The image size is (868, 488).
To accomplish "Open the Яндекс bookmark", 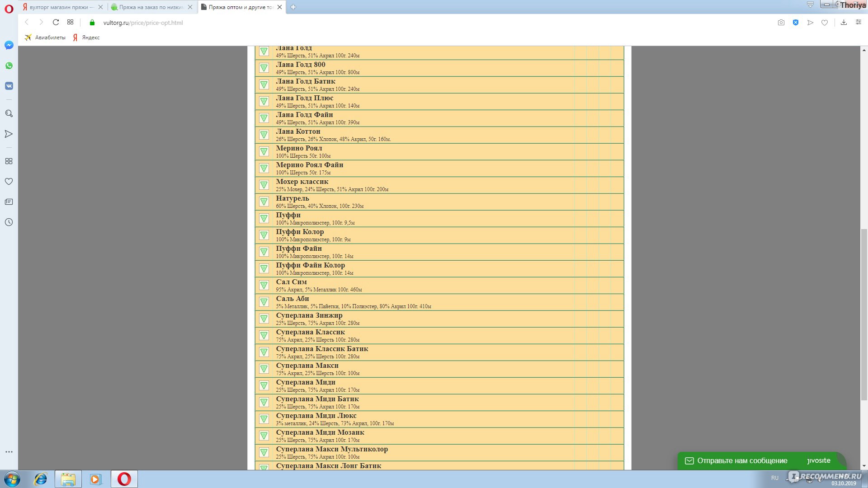I will tap(86, 38).
